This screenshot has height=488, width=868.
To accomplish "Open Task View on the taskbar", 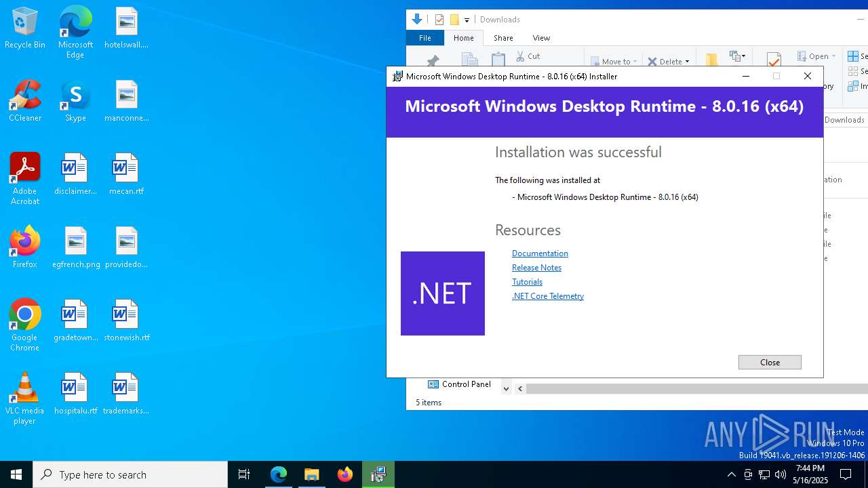I will 244,474.
